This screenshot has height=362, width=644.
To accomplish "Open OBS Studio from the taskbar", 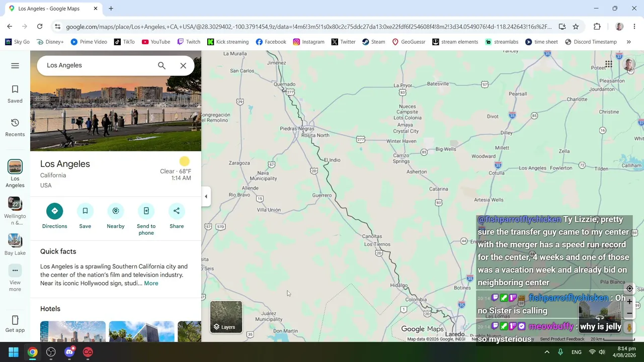I will click(51, 352).
